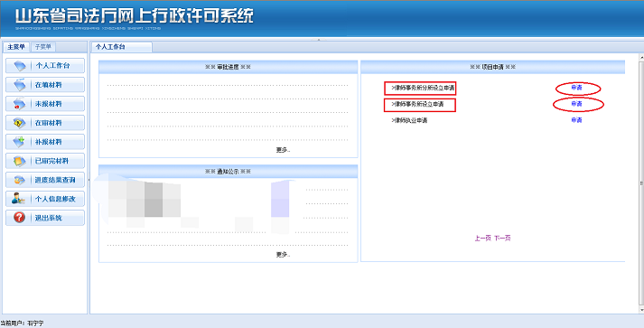Viewport: 644px width, 328px height.
Task: Click the vertical scrollbar up arrow
Action: [641, 57]
